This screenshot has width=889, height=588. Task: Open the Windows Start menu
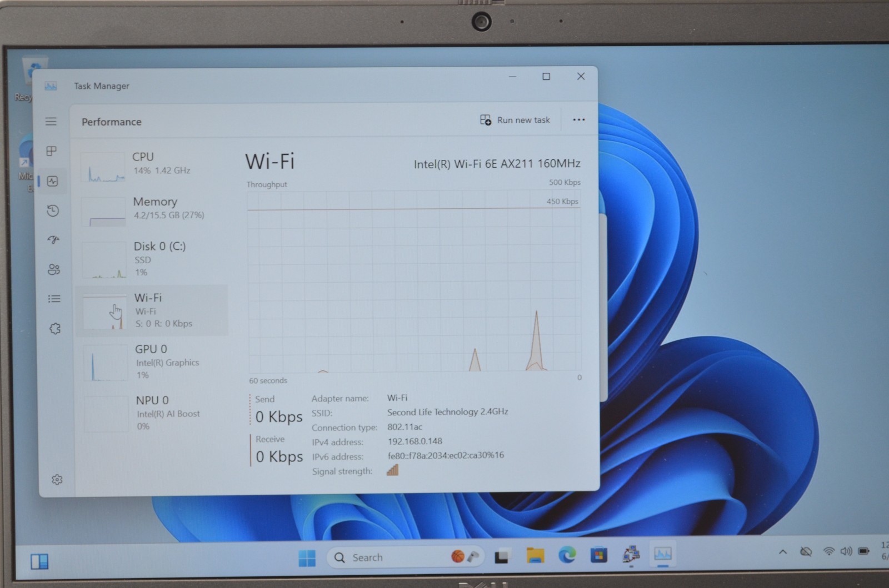pyautogui.click(x=307, y=558)
